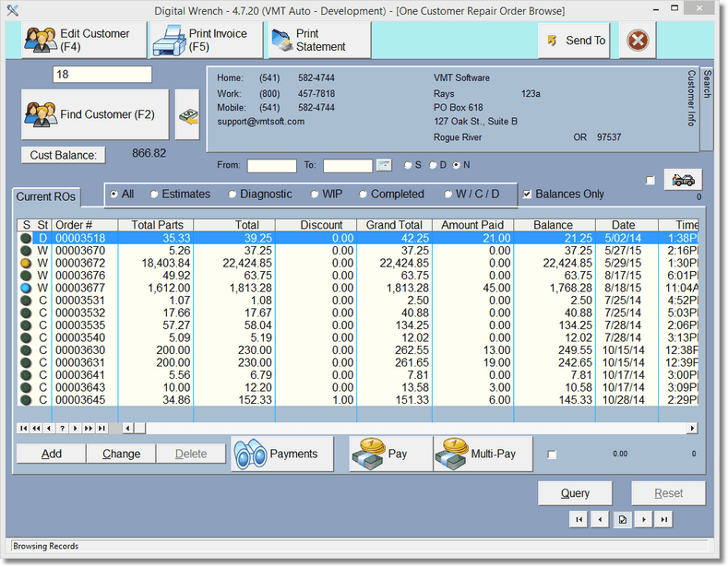Open Payments with the binoculars icon
Image resolution: width=728 pixels, height=567 pixels.
coord(281,454)
